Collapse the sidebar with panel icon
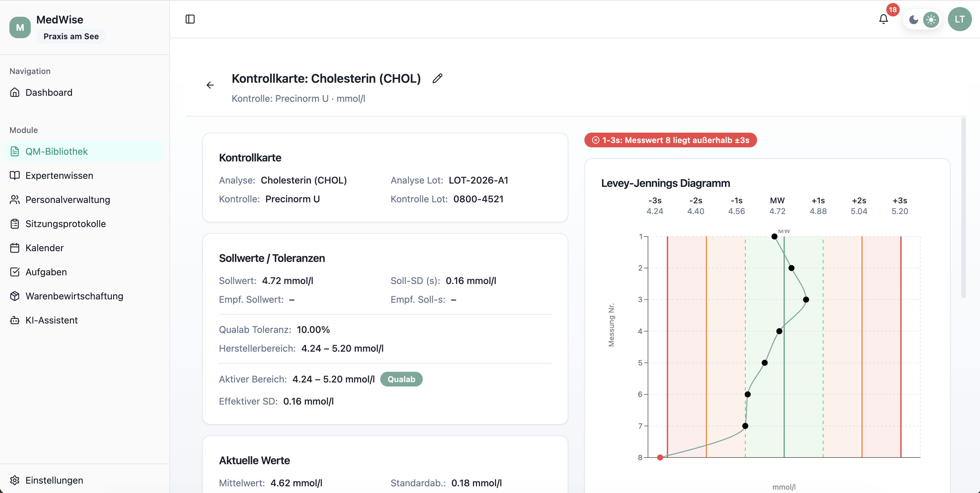 click(x=190, y=19)
